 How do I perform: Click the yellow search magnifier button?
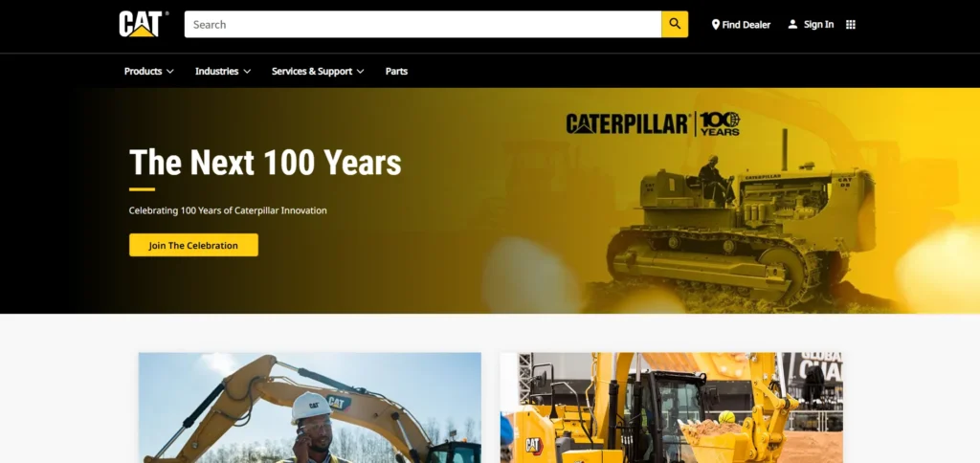675,24
